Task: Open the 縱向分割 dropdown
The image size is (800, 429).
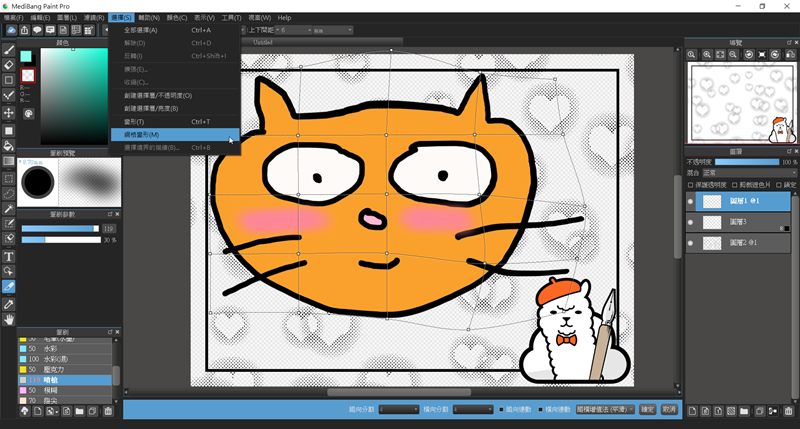Action: [x=399, y=409]
